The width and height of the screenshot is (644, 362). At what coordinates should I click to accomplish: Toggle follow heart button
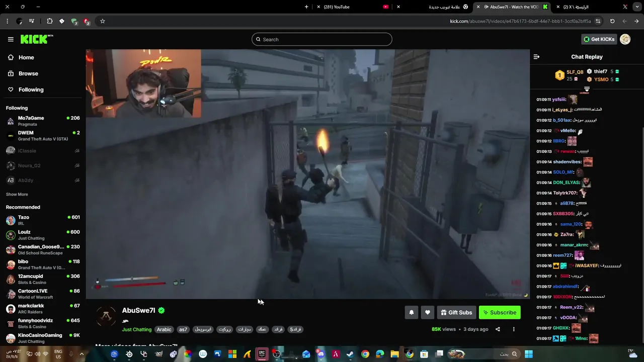pyautogui.click(x=427, y=312)
